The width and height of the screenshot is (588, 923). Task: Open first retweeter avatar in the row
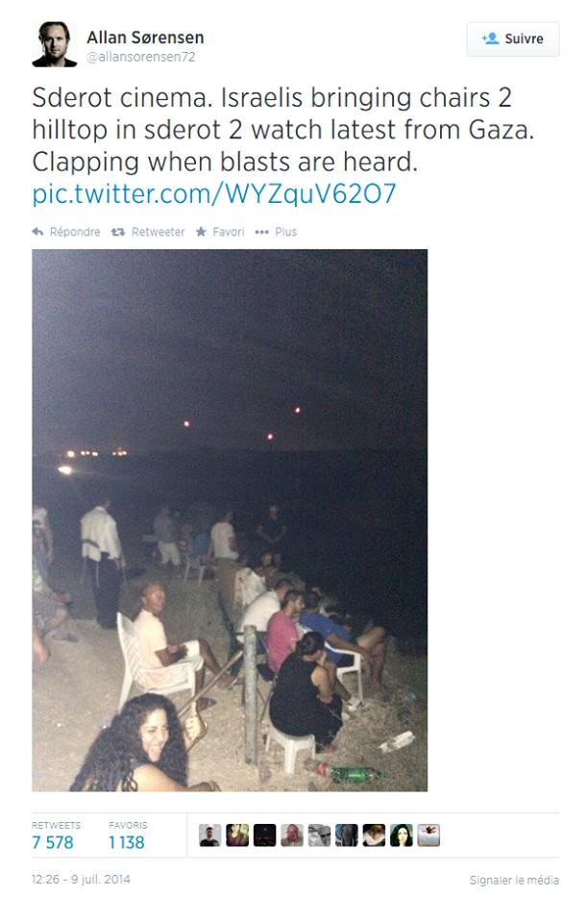click(209, 836)
